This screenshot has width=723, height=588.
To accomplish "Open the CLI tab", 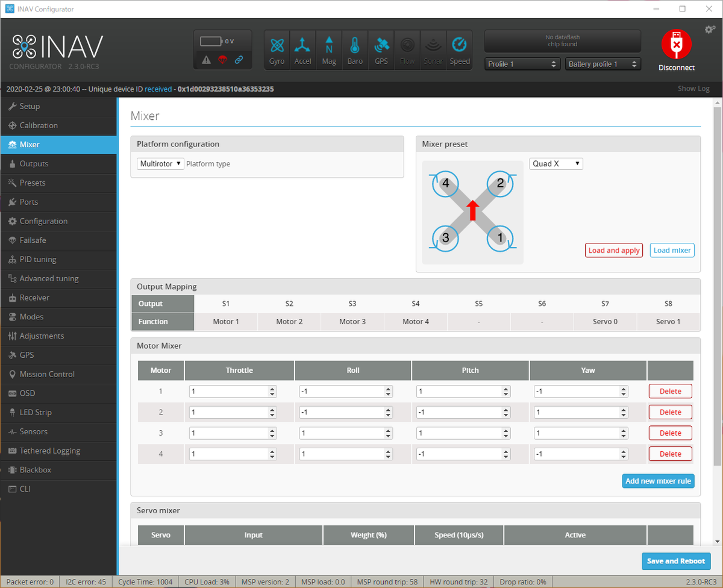I will click(58, 489).
